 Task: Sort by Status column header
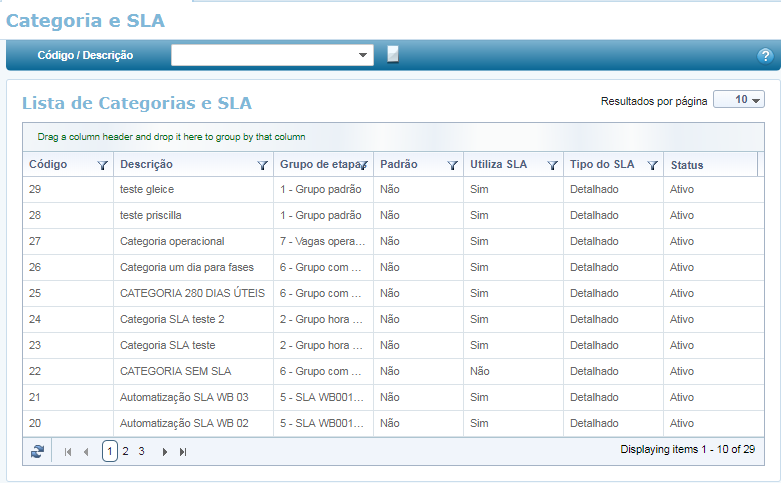tap(687, 165)
